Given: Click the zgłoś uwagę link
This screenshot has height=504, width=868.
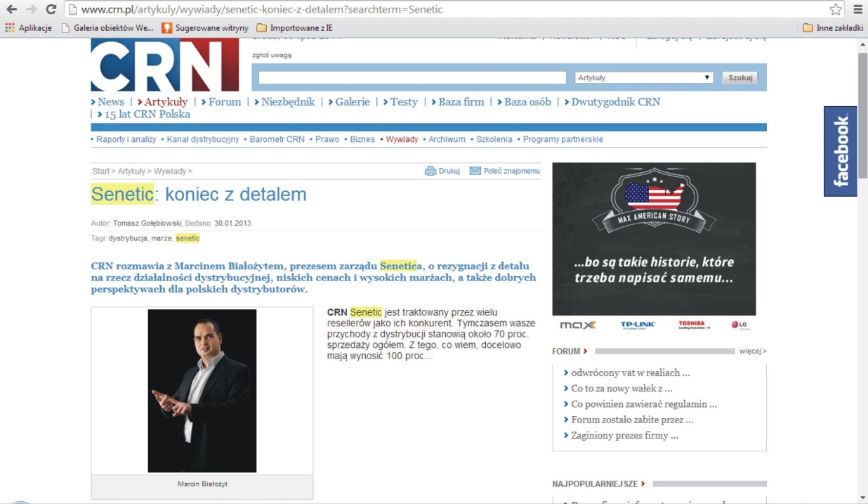Looking at the screenshot, I should 272,55.
